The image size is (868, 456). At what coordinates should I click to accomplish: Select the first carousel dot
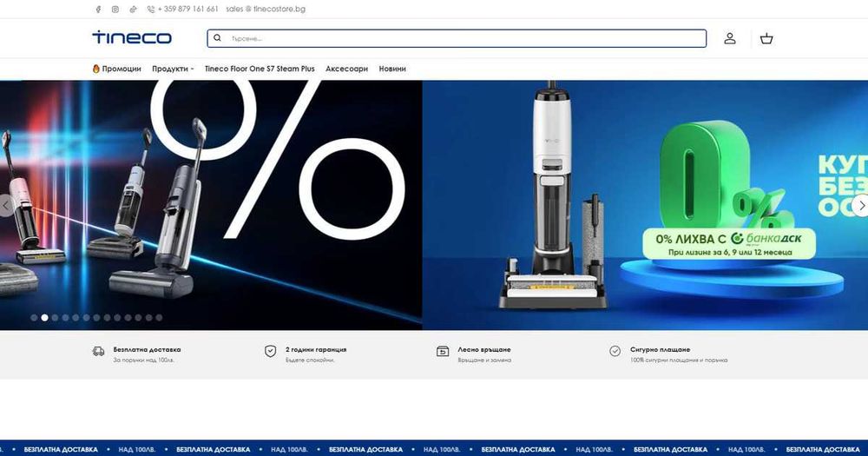[x=35, y=318]
